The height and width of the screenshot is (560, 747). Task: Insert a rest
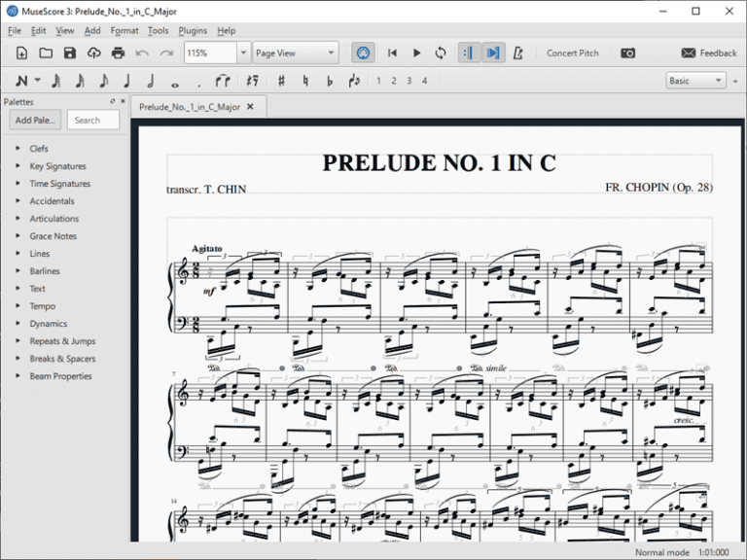pyautogui.click(x=252, y=81)
